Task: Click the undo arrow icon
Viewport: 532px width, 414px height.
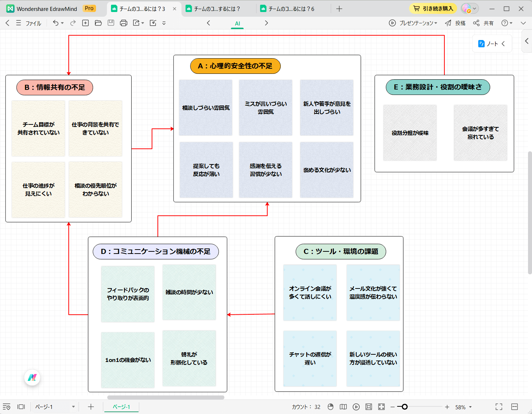Action: click(56, 23)
